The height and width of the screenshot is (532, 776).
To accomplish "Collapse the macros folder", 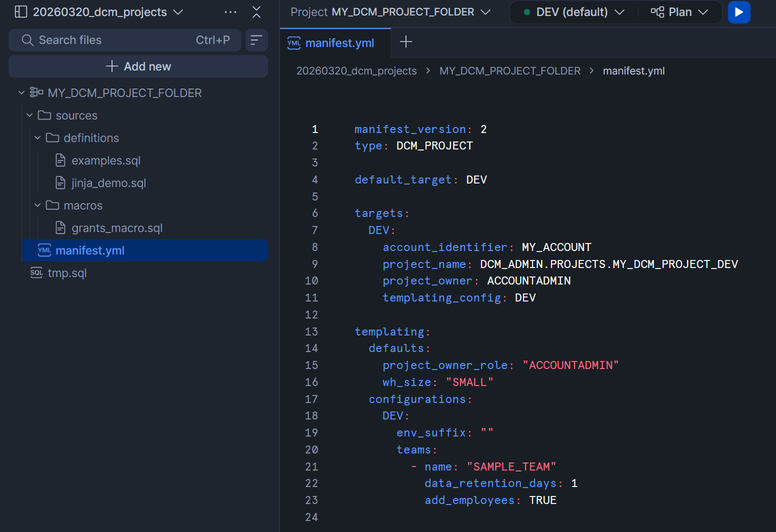I will tap(37, 205).
